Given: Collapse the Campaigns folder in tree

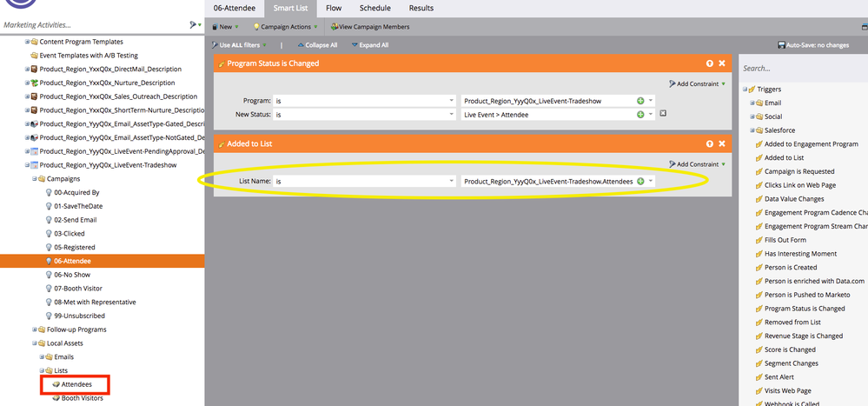Looking at the screenshot, I should pyautogui.click(x=28, y=178).
